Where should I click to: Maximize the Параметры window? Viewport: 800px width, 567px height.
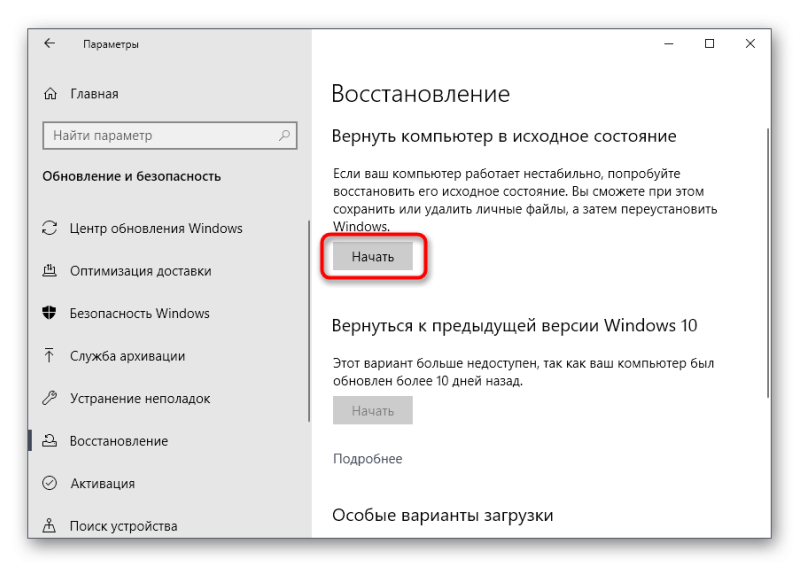709,44
